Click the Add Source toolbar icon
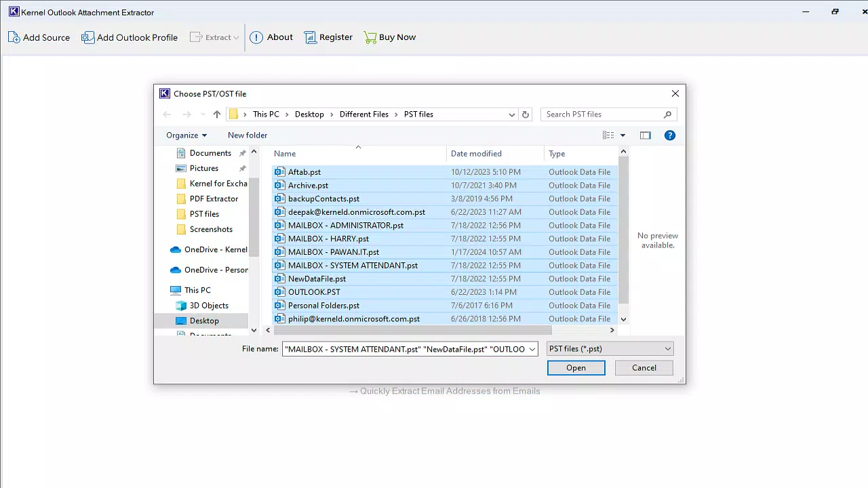The image size is (868, 488). [14, 37]
